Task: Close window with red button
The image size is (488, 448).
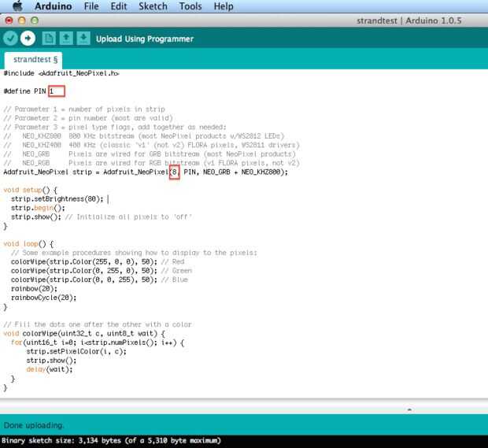Action: tap(9, 20)
